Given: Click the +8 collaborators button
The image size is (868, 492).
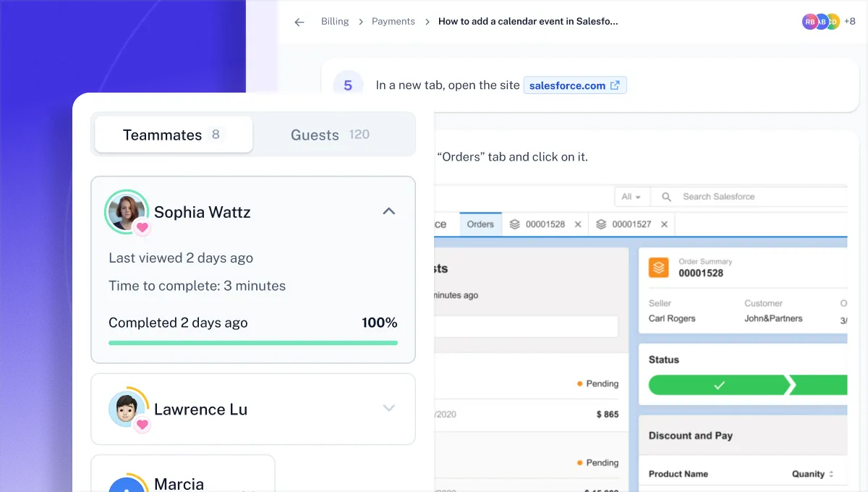Looking at the screenshot, I should 851,22.
